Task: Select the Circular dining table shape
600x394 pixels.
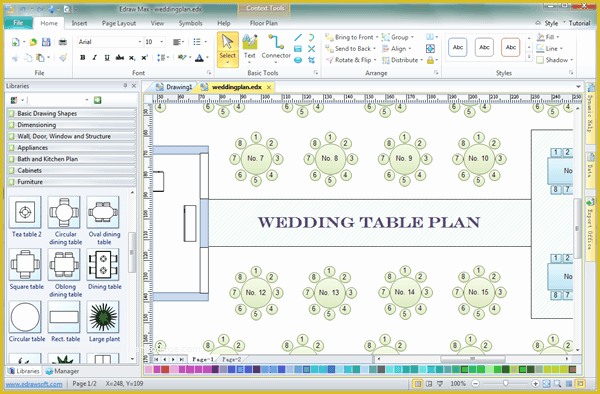Action: (x=64, y=212)
